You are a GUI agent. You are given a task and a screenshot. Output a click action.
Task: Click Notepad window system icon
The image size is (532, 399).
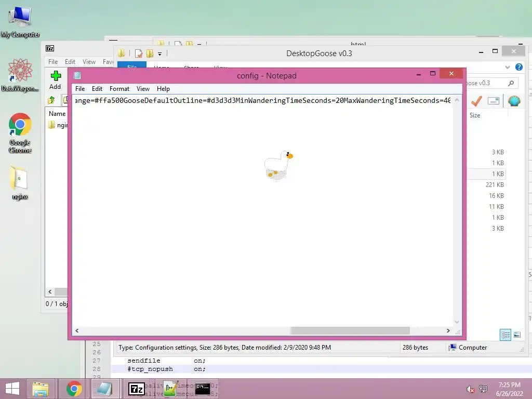tap(77, 76)
